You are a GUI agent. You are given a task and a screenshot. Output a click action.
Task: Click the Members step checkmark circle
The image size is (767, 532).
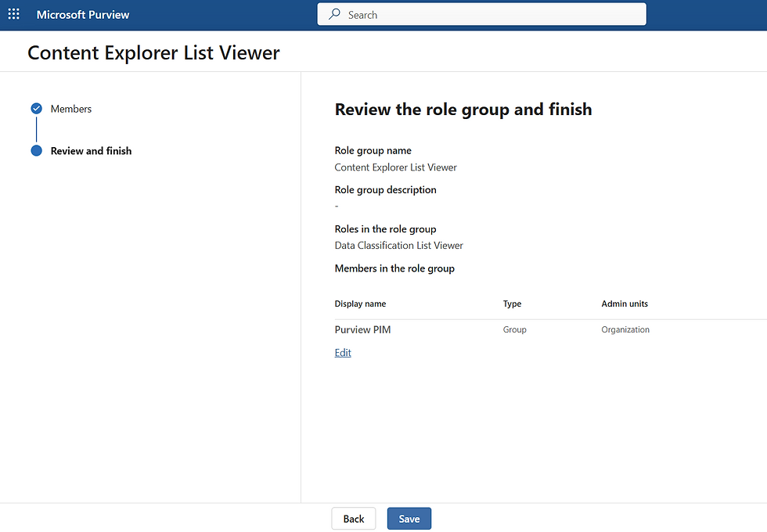[x=36, y=109]
